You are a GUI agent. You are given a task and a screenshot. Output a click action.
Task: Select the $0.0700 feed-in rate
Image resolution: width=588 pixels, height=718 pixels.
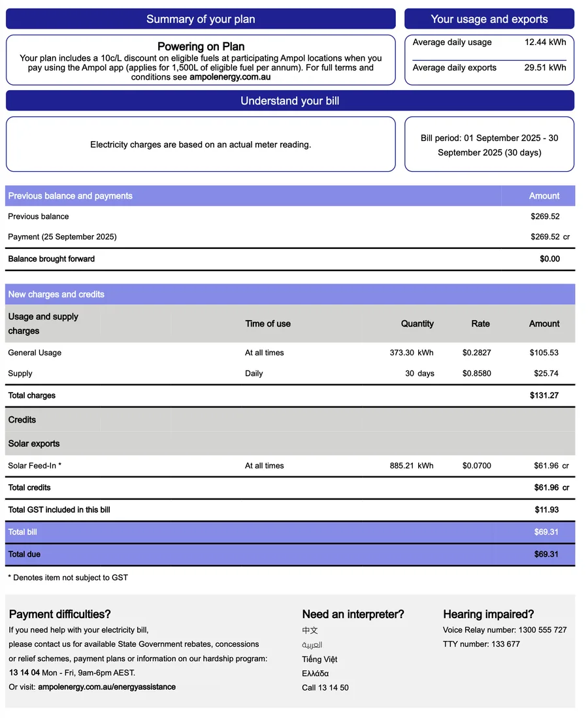[477, 466]
